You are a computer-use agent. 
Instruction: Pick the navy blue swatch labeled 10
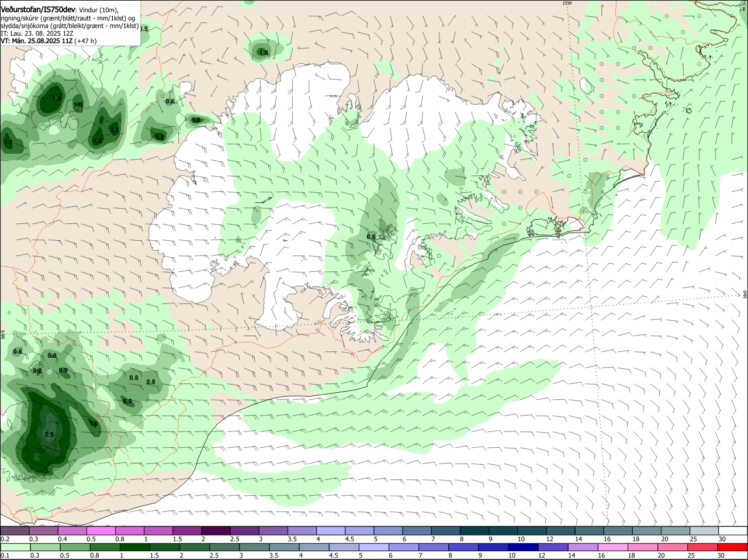523,547
